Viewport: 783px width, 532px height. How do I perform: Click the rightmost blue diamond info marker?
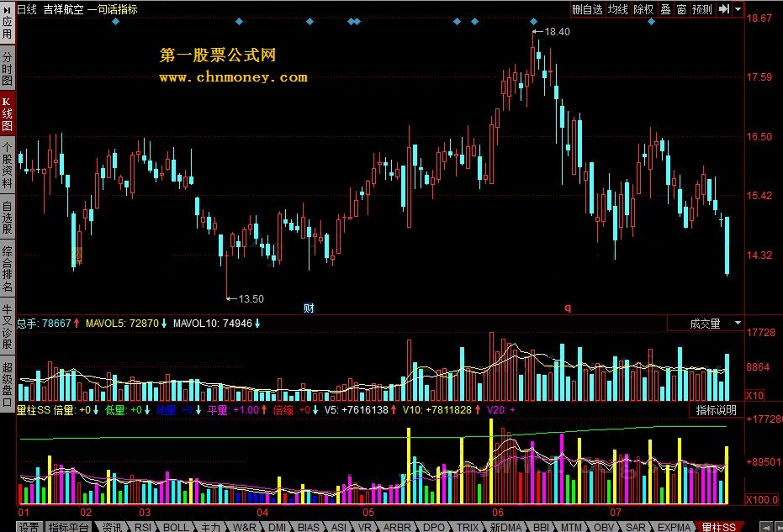(x=651, y=22)
